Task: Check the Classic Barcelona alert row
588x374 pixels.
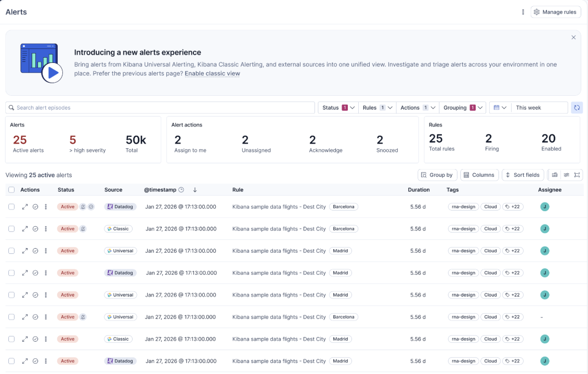Action: [x=11, y=229]
